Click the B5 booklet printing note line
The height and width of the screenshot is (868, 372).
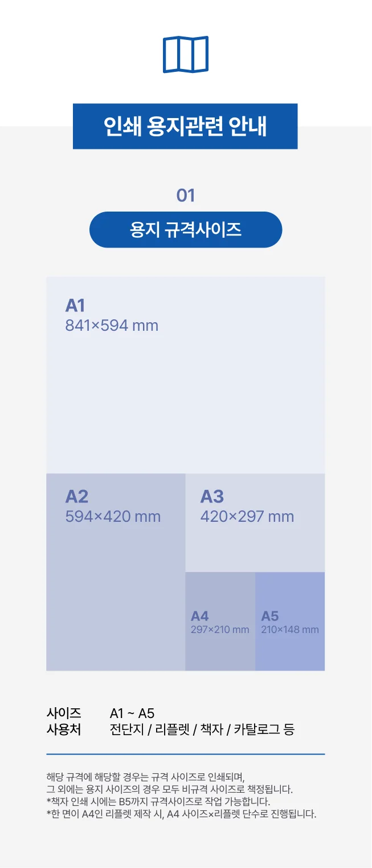pos(158,802)
